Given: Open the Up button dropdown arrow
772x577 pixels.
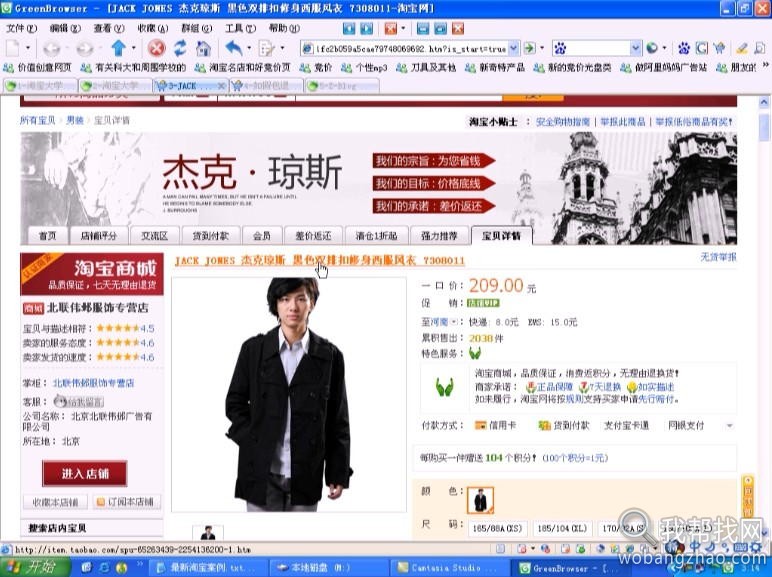Looking at the screenshot, I should click(x=133, y=48).
